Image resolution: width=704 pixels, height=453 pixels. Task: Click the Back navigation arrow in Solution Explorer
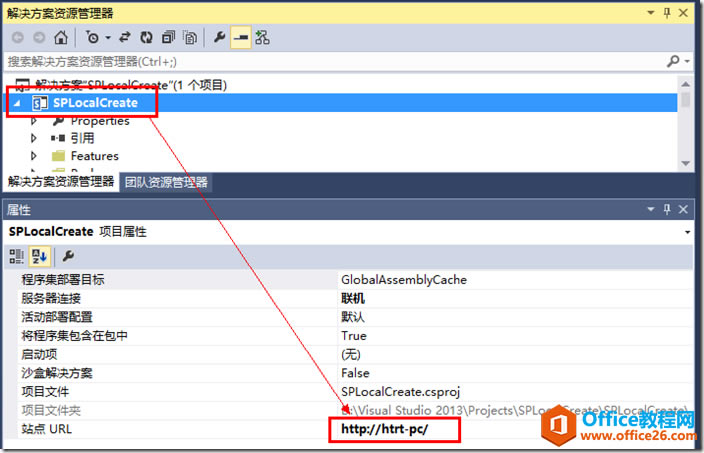click(x=18, y=38)
